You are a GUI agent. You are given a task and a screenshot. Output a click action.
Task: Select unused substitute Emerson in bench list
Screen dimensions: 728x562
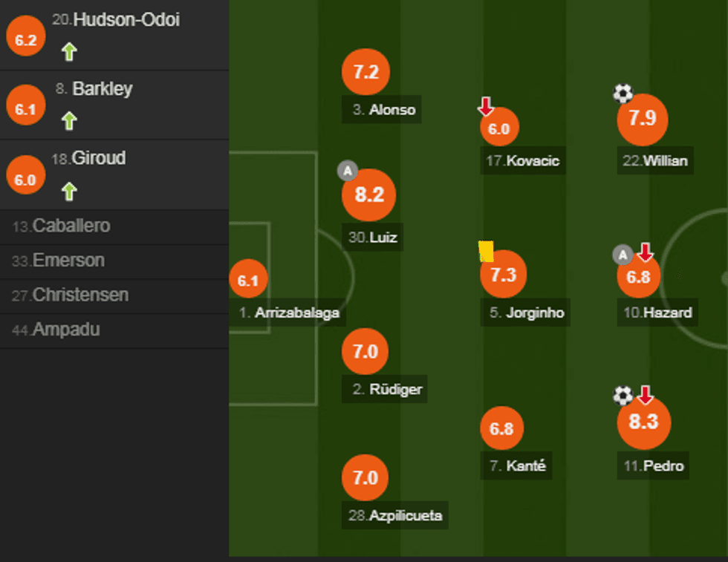pyautogui.click(x=59, y=261)
